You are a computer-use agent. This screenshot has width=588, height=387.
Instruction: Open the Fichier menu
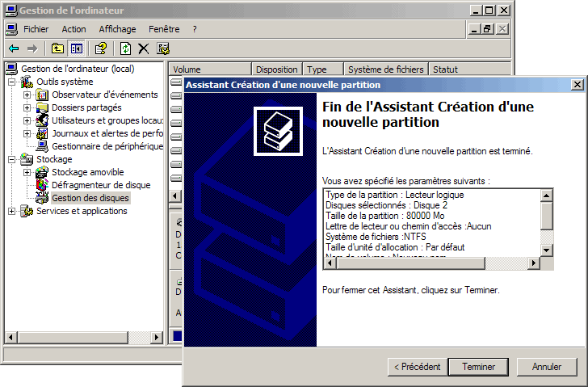click(36, 29)
